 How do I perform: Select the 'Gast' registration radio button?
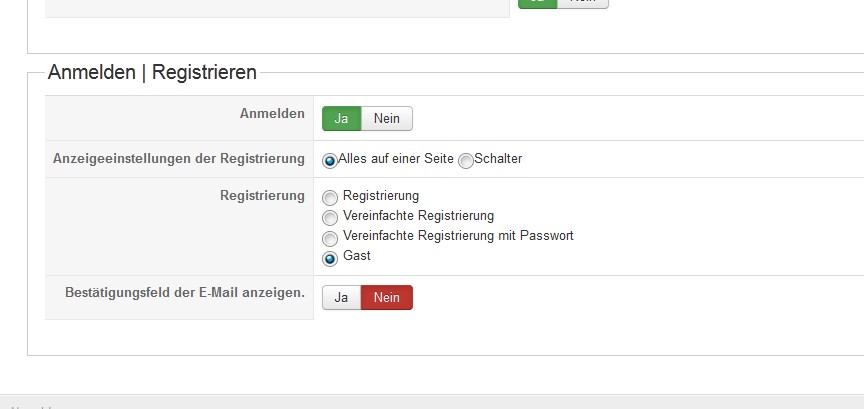tap(330, 258)
